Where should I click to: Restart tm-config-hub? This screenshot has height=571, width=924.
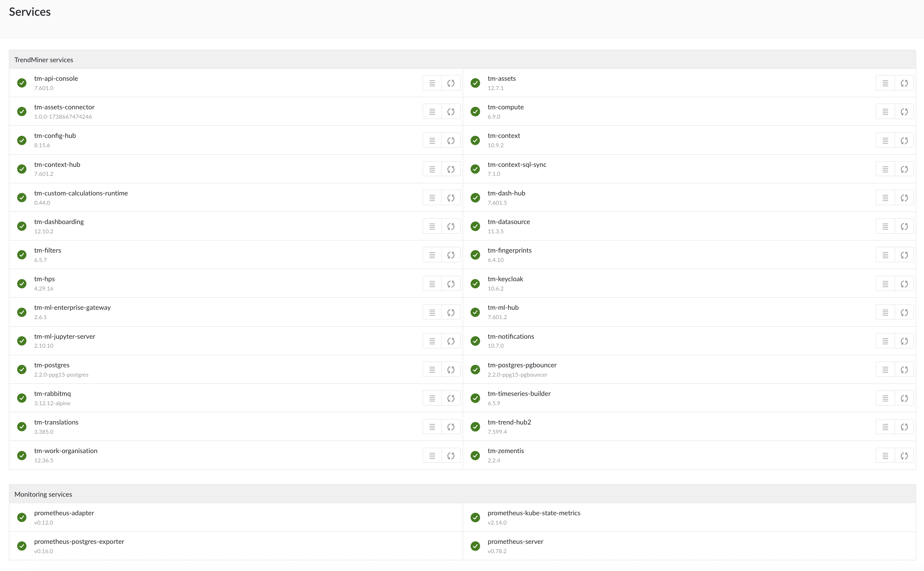coord(451,140)
